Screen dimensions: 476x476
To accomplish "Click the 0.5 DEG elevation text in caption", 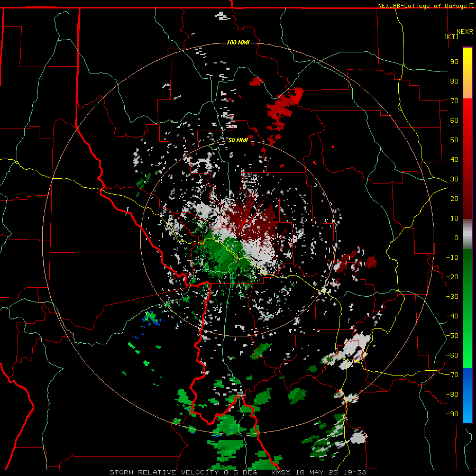I will [240, 472].
